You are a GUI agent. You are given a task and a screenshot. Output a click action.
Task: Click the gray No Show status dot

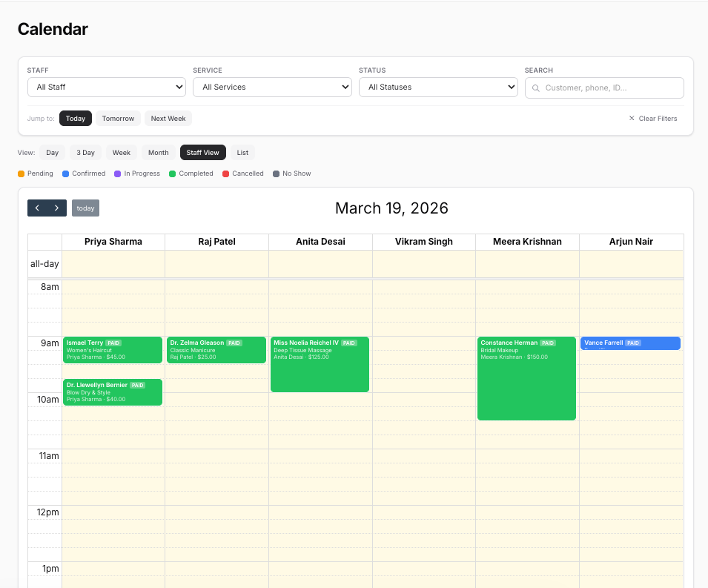coord(274,174)
